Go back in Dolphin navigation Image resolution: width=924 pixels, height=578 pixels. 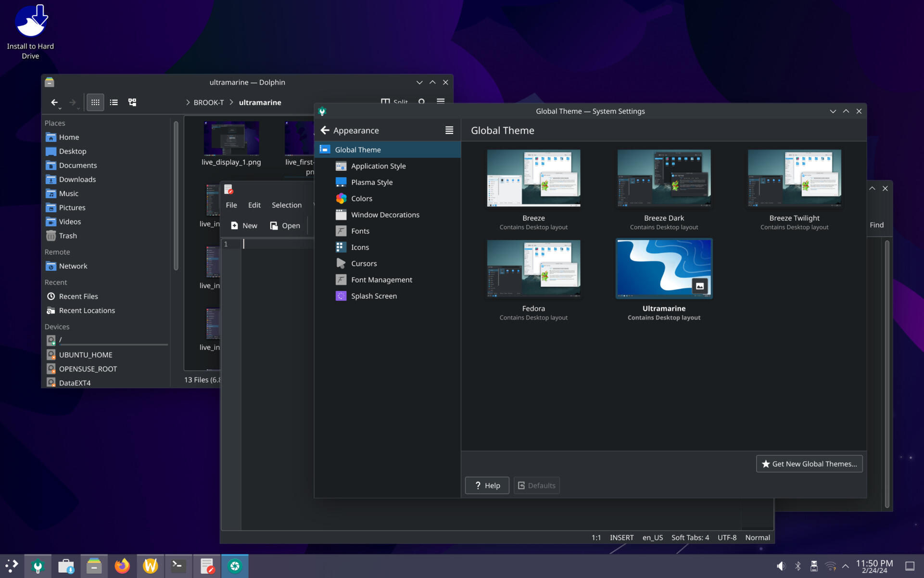pos(54,102)
